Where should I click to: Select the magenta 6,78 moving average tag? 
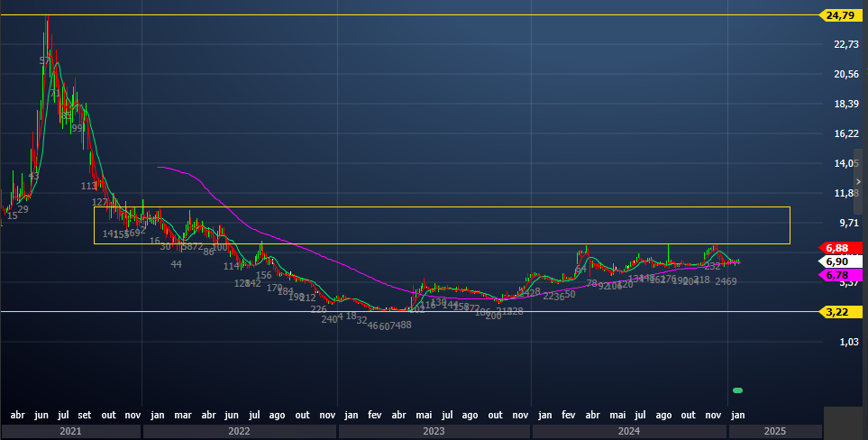point(839,275)
